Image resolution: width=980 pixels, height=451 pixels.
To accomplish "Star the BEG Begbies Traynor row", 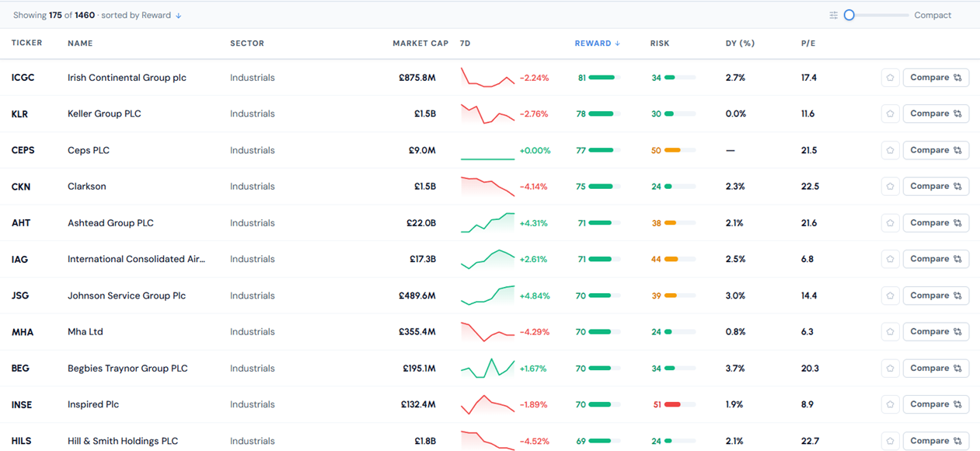I will point(890,368).
